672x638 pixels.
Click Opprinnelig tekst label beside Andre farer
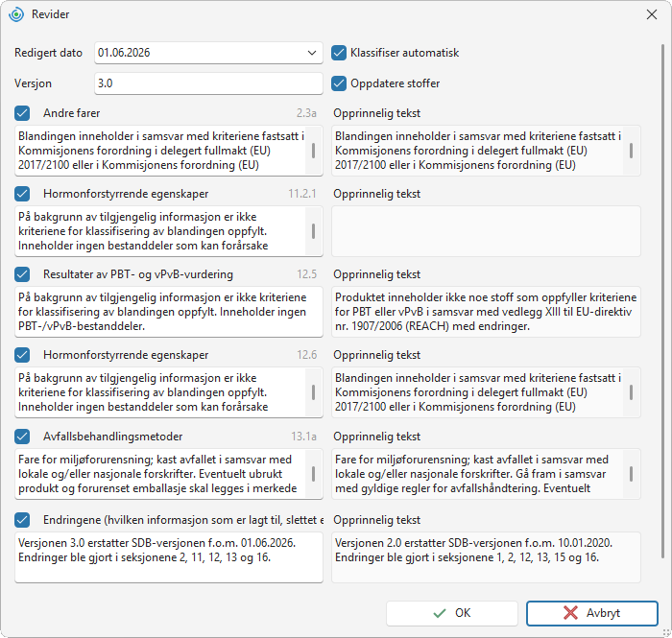point(376,113)
